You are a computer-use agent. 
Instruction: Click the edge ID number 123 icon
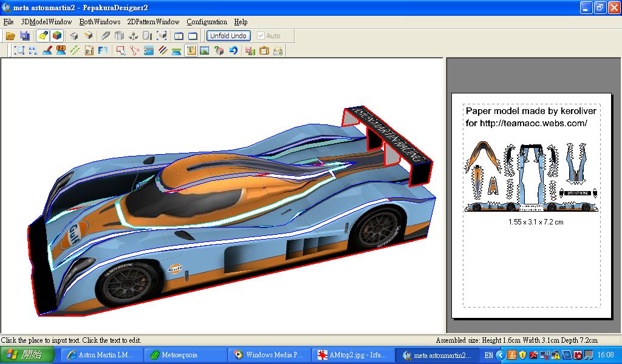61,51
